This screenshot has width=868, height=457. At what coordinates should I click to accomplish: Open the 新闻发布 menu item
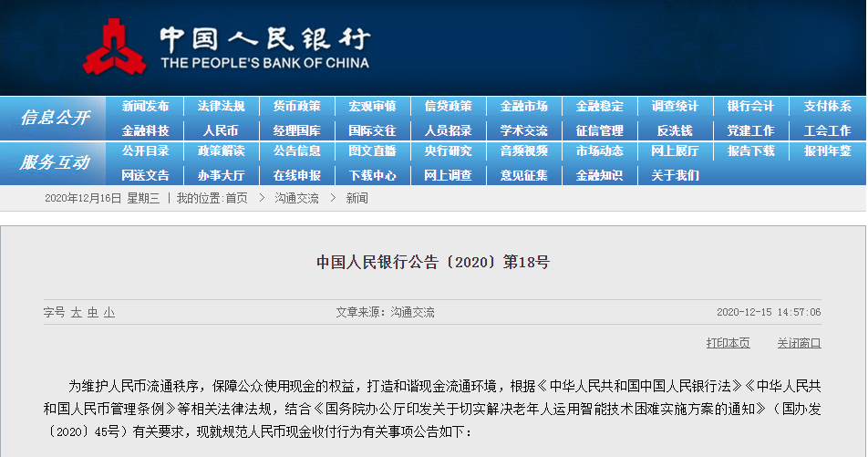[145, 107]
